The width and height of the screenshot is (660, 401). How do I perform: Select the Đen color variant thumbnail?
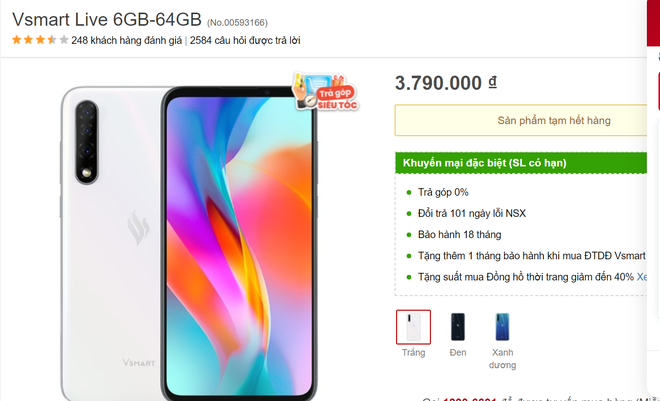[458, 327]
